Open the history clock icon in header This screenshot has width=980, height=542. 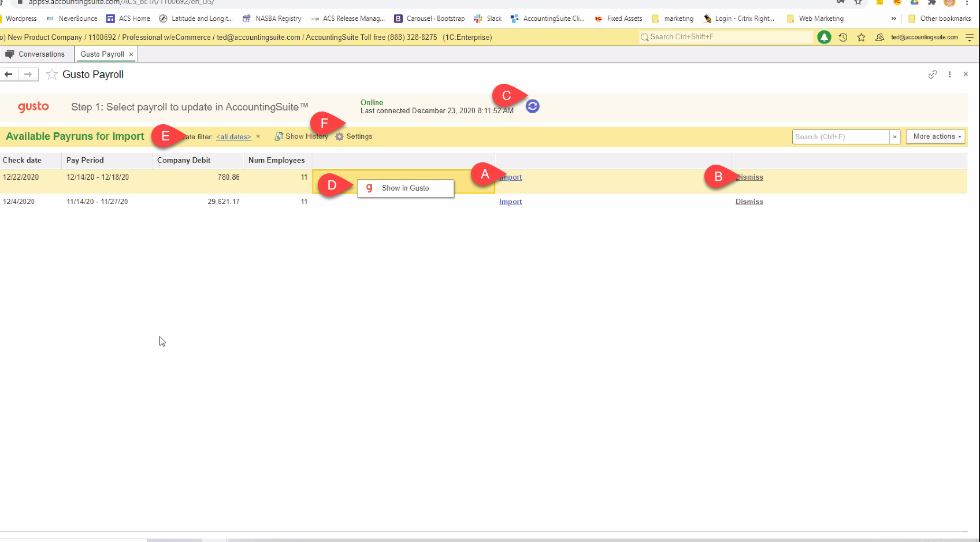[843, 37]
